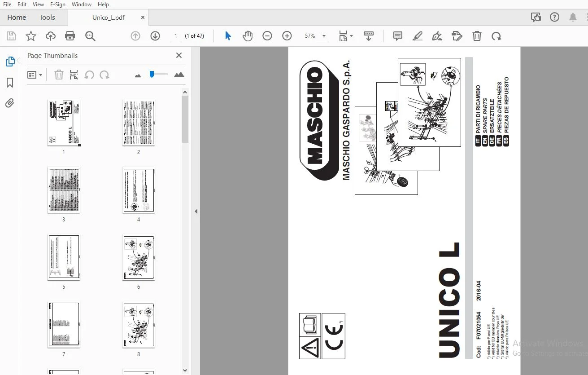The width and height of the screenshot is (588, 375).
Task: Go to next page with down arrow
Action: click(155, 36)
